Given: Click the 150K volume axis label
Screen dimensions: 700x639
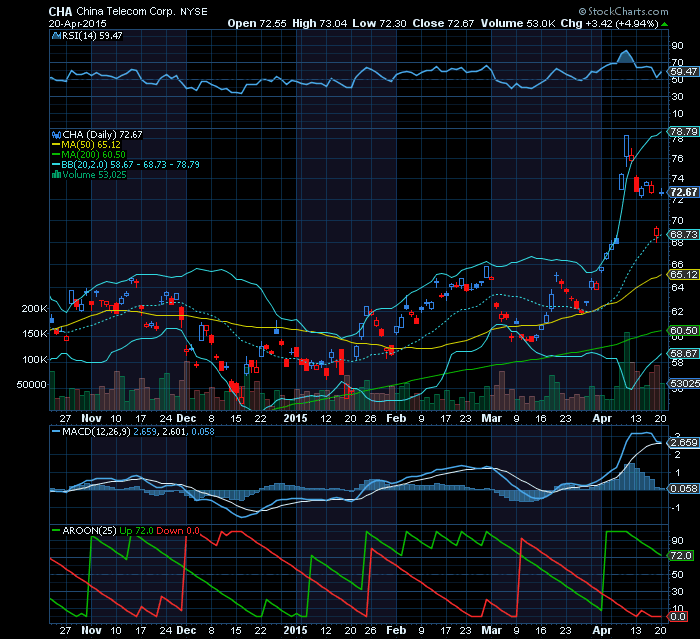Looking at the screenshot, I should [34, 334].
